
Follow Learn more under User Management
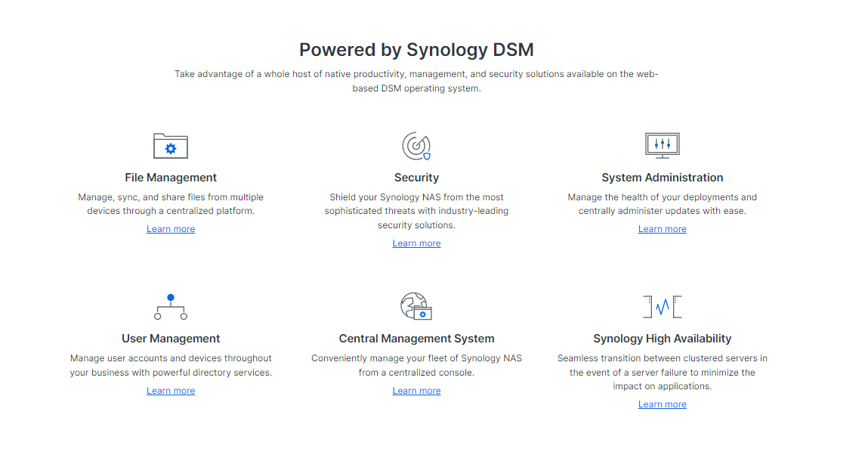pos(171,391)
